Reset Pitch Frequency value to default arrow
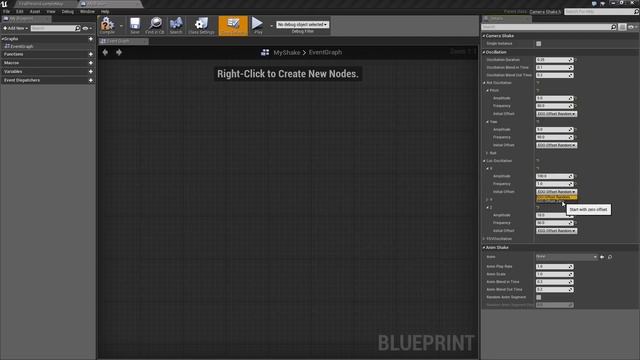640x360 pixels. click(x=576, y=106)
